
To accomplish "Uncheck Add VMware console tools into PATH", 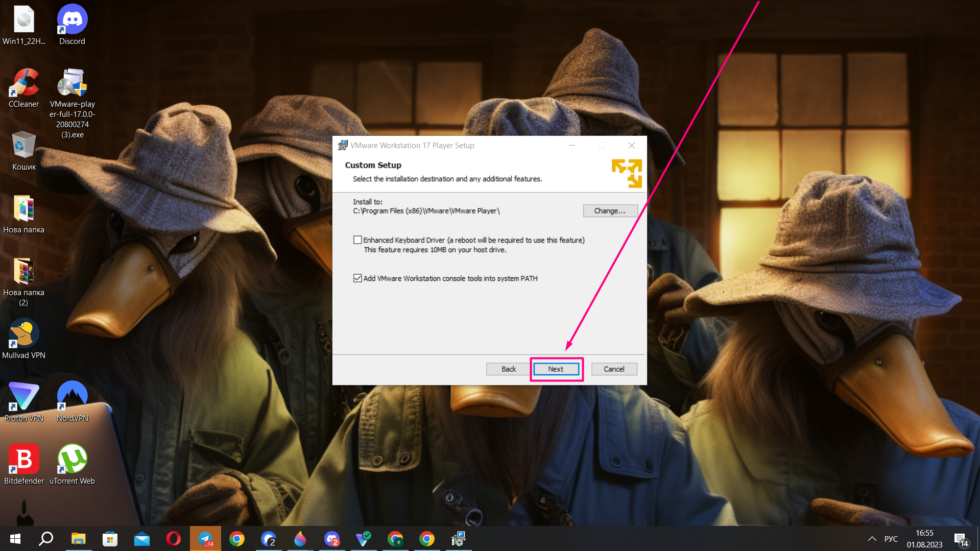I will (x=357, y=278).
